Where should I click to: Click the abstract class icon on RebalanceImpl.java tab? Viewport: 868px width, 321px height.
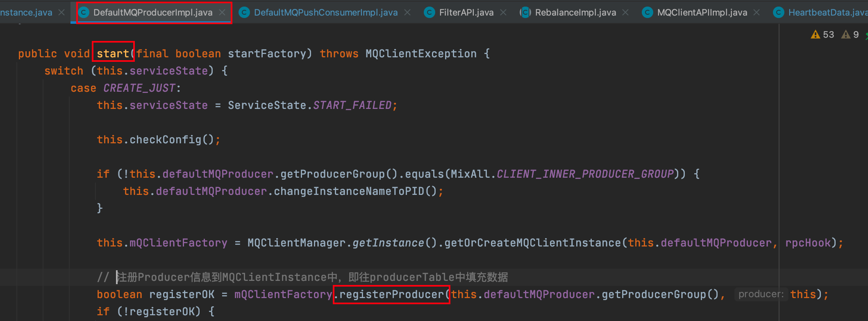tap(525, 13)
